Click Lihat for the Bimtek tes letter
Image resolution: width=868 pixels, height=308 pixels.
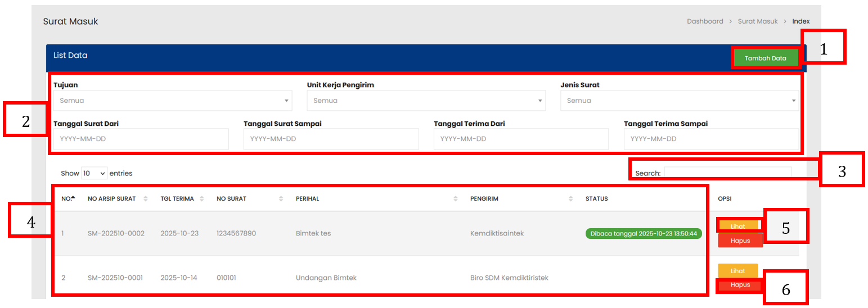click(737, 226)
